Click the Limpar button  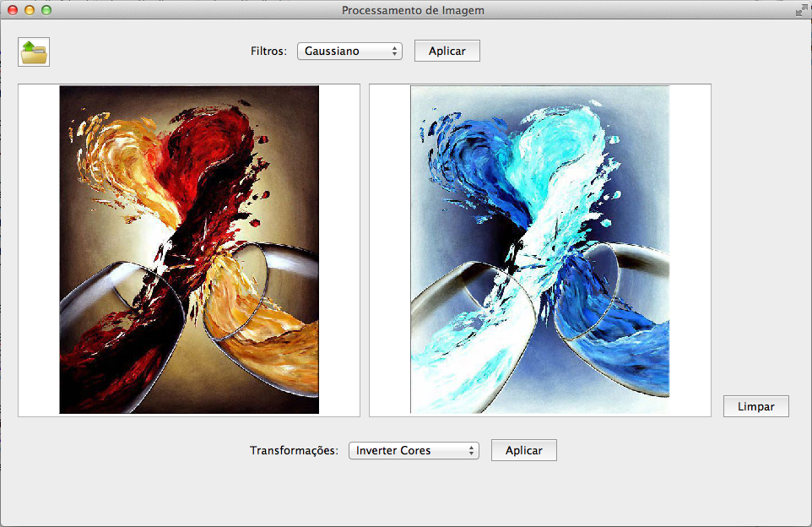tap(755, 406)
